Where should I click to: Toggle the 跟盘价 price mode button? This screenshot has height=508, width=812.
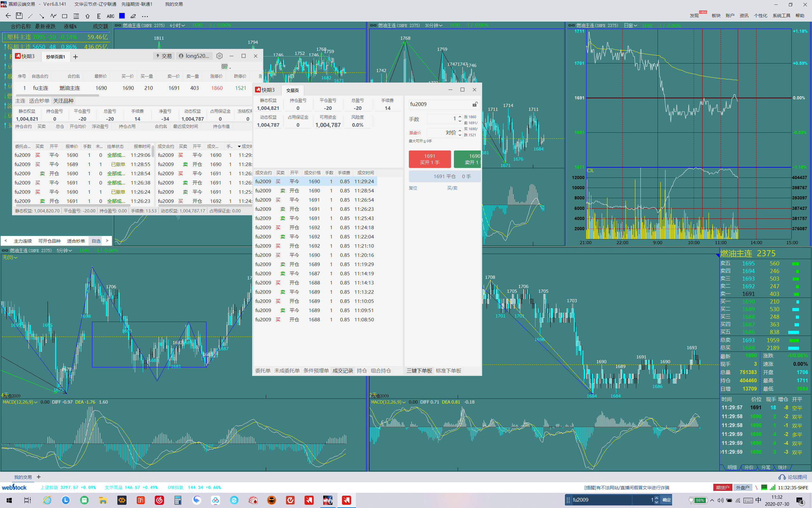(x=415, y=133)
